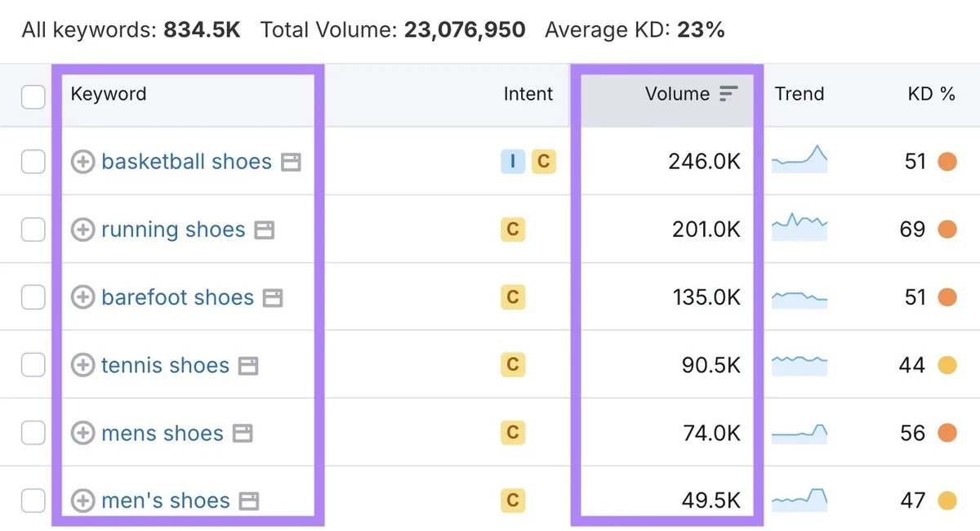This screenshot has height=531, width=980.
Task: Click the 49.5K volume value
Action: coord(712,500)
